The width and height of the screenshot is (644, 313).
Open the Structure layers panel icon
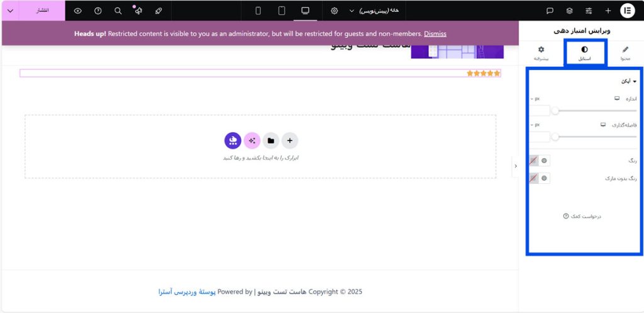click(x=569, y=11)
